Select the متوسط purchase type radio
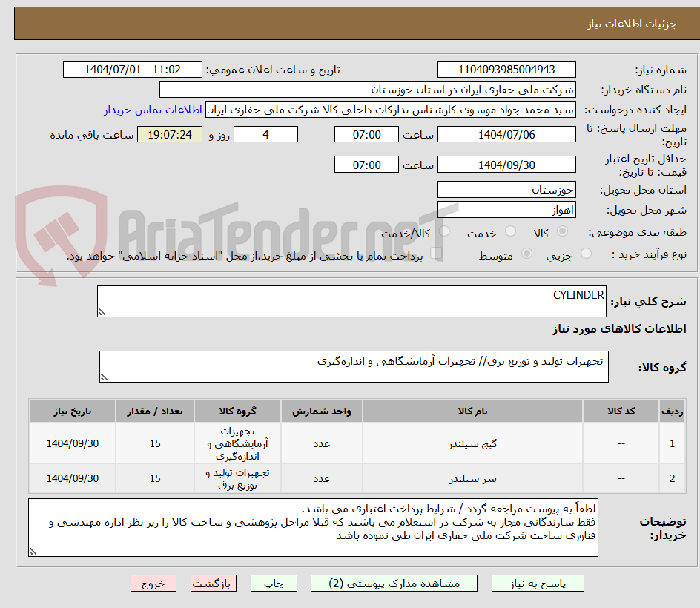 pos(526,254)
